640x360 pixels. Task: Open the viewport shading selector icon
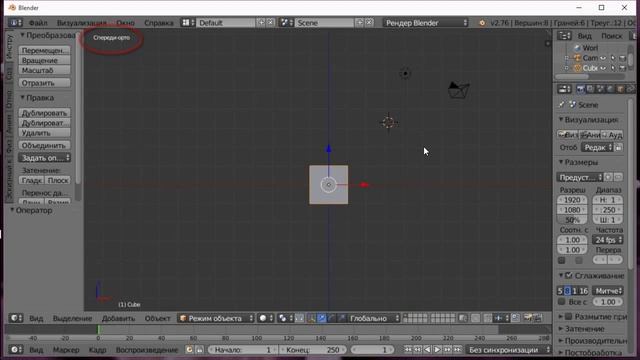click(266, 318)
